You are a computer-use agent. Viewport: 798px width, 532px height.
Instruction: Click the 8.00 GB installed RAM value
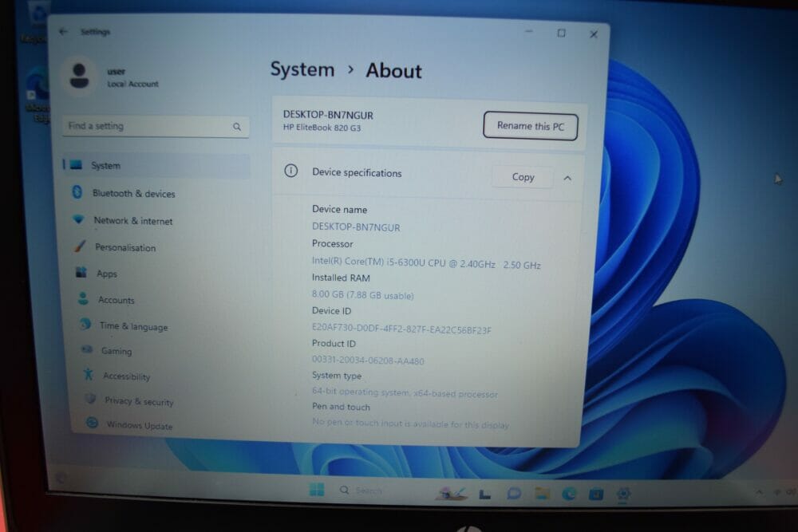coord(362,295)
